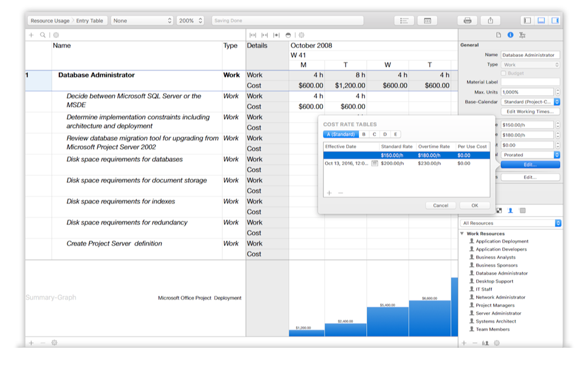The image size is (588, 372).
Task: Click the plus icon below resources list
Action: [x=464, y=343]
